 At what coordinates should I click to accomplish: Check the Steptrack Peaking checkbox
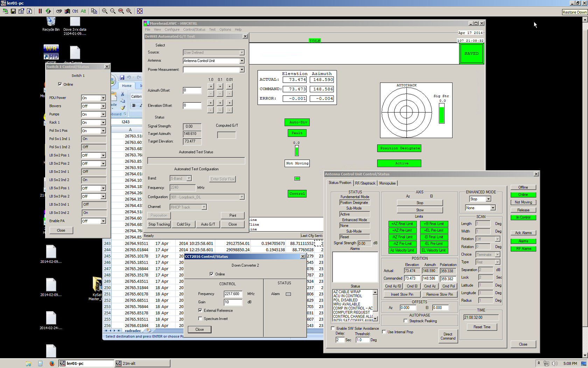(x=405, y=321)
